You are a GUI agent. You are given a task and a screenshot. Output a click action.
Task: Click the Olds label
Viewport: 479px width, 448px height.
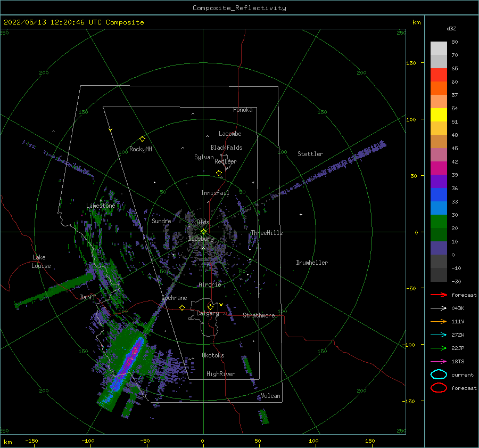coord(203,222)
